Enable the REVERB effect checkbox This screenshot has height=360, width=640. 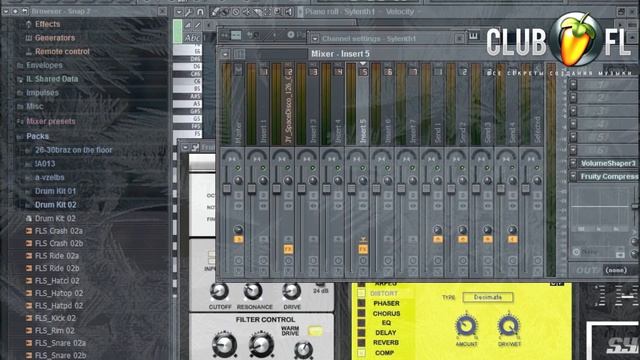click(361, 342)
